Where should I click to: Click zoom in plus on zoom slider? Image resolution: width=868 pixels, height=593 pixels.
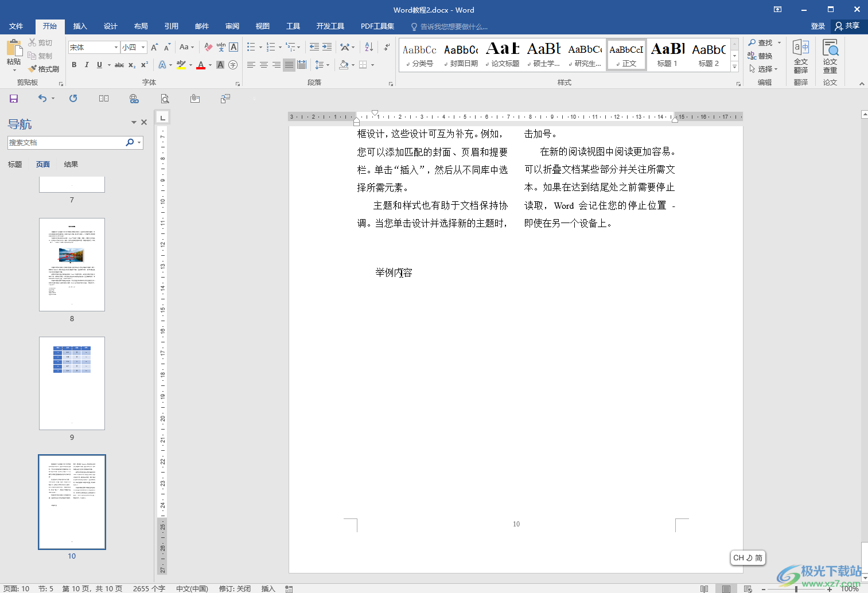[830, 589]
